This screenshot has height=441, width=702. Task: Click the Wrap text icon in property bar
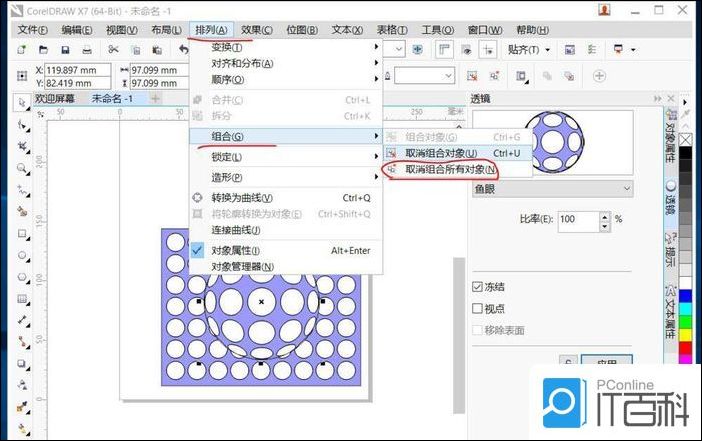521,76
